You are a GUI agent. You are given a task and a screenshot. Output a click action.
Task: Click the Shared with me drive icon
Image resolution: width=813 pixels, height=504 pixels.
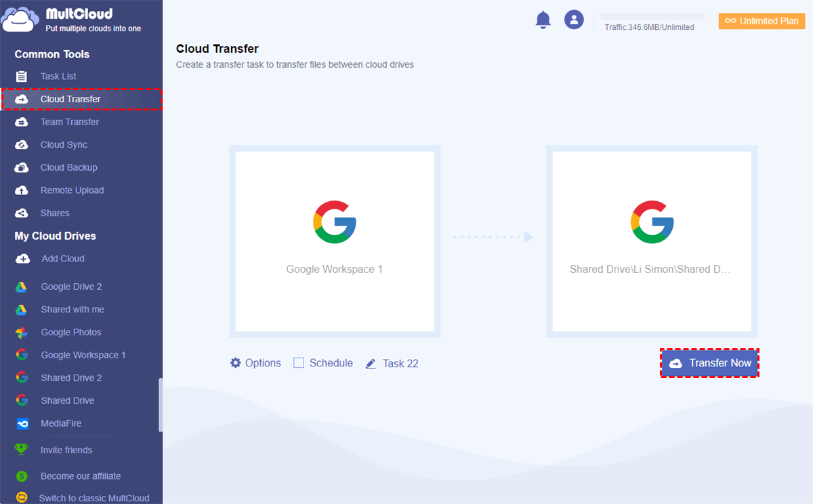[22, 310]
